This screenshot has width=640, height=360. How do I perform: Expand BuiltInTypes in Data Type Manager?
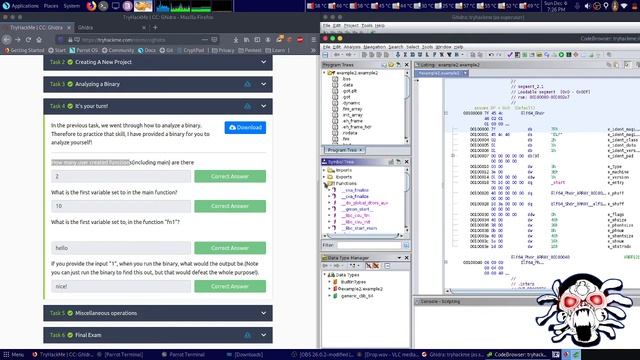point(330,282)
